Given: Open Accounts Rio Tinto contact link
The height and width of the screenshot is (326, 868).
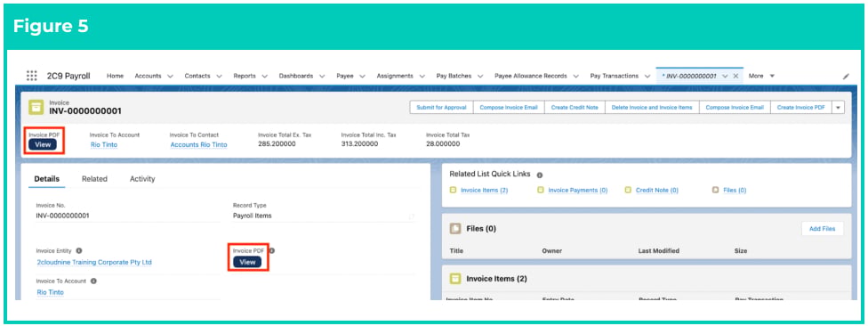Looking at the screenshot, I should coord(198,144).
